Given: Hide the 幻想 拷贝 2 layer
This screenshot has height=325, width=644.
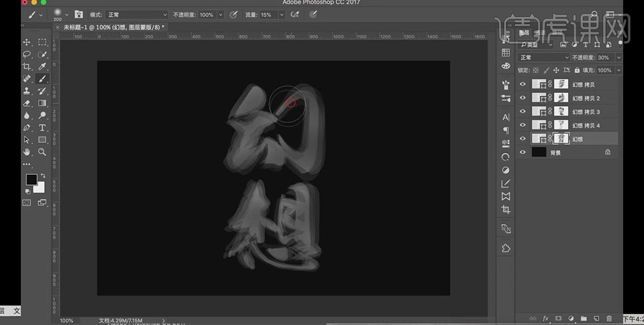Looking at the screenshot, I should (523, 97).
